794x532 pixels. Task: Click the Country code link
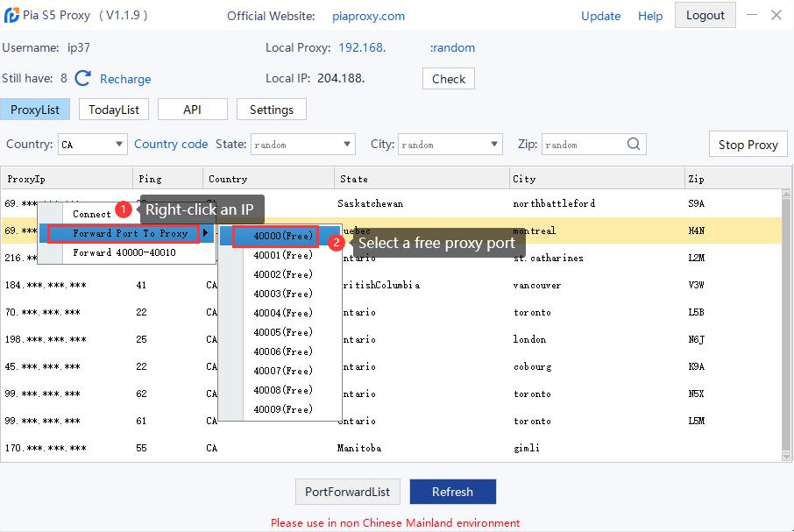pyautogui.click(x=171, y=145)
